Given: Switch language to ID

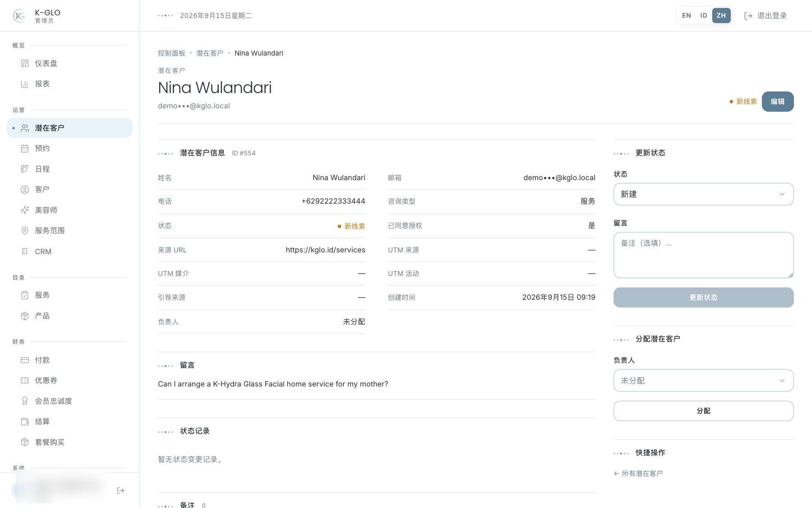Looking at the screenshot, I should [x=703, y=15].
